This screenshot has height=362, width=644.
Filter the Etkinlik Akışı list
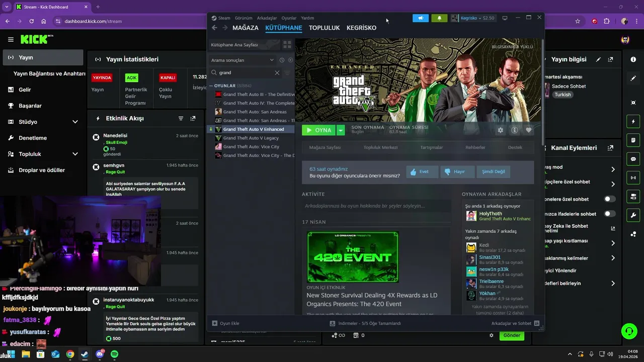(181, 119)
